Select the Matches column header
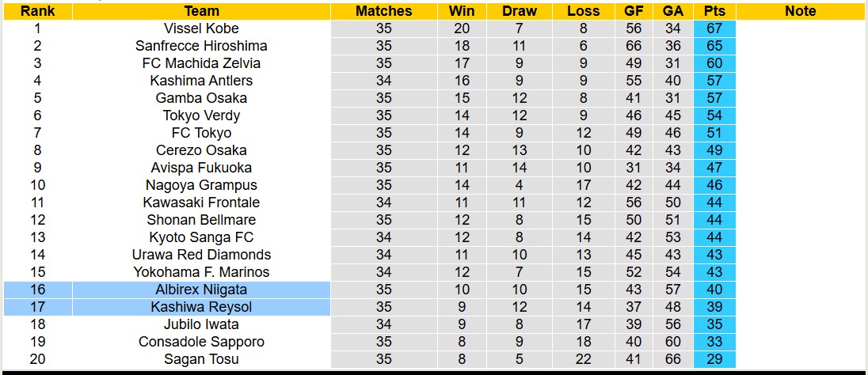The image size is (868, 375). point(384,11)
